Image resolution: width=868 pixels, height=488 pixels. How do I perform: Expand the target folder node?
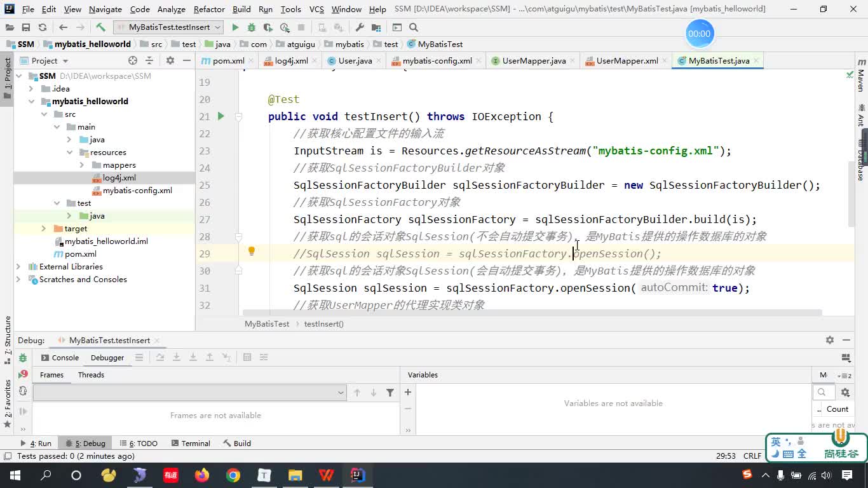(x=44, y=229)
